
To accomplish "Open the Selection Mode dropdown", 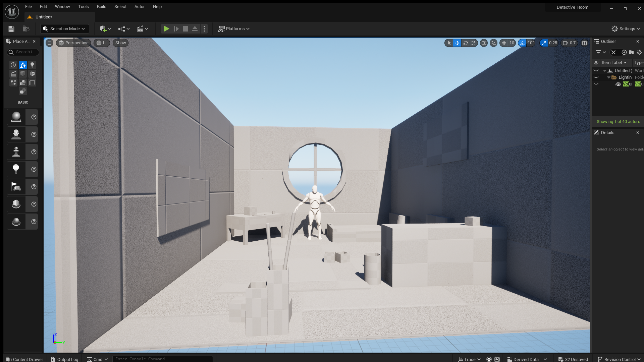I will pyautogui.click(x=64, y=29).
